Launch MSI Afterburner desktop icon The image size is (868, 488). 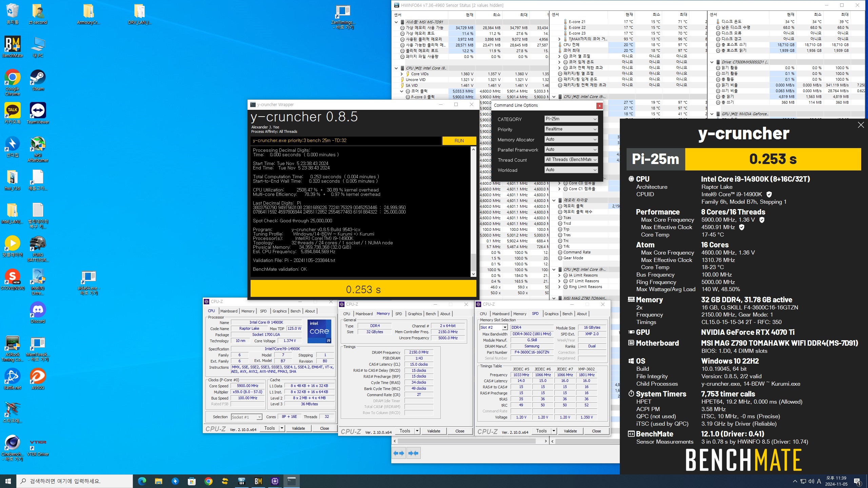(x=38, y=149)
